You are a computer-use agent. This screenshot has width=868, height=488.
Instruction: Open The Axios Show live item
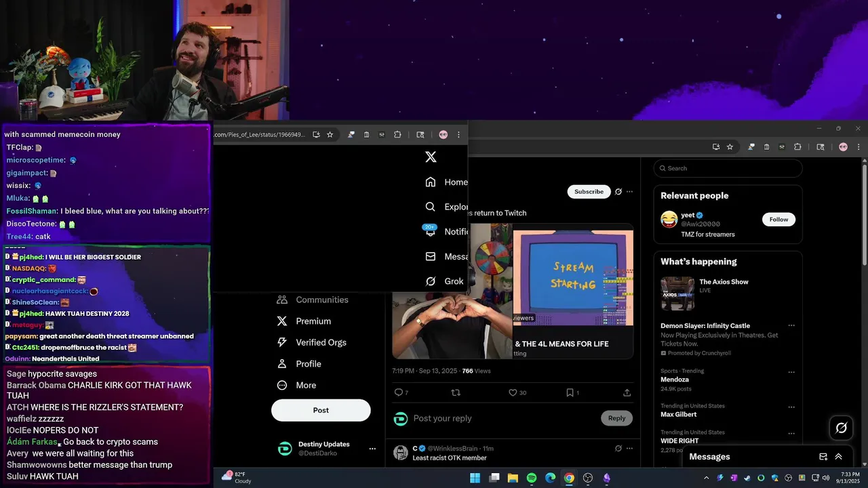728,293
